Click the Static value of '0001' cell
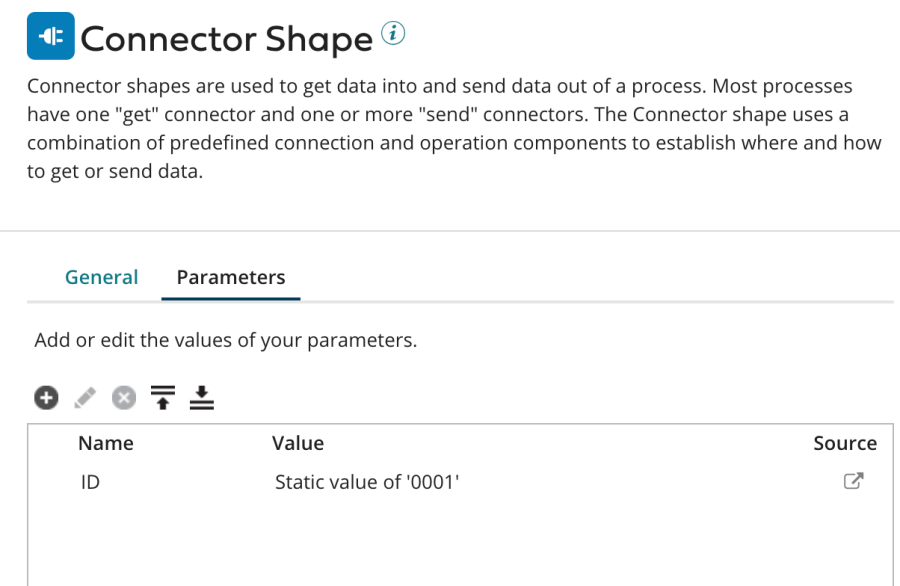 point(367,482)
